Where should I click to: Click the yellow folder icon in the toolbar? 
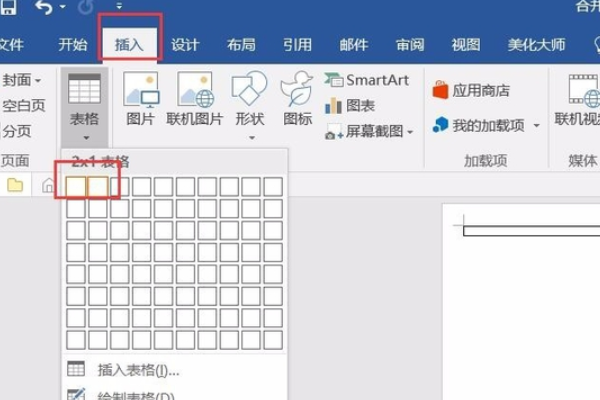(x=15, y=185)
